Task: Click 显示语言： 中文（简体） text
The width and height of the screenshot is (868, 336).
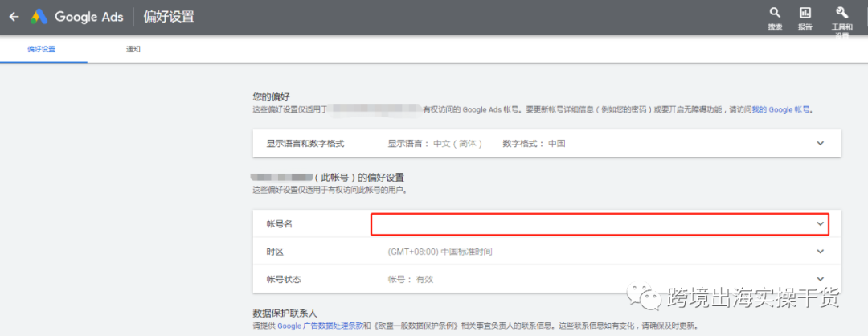Action: pos(436,144)
